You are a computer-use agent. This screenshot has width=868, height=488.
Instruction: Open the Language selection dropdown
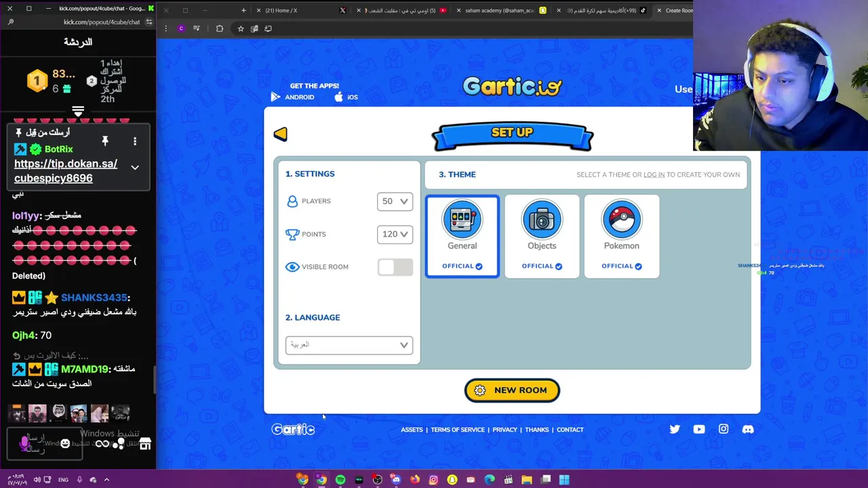point(349,345)
